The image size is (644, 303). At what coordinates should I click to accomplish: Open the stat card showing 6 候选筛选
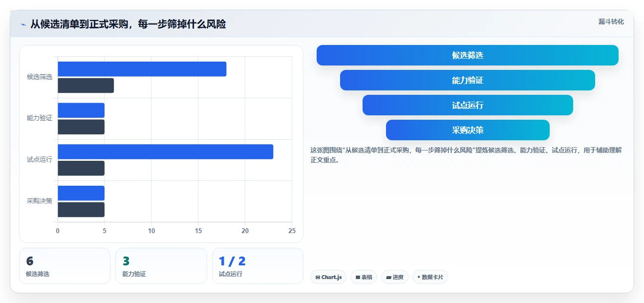pos(64,266)
